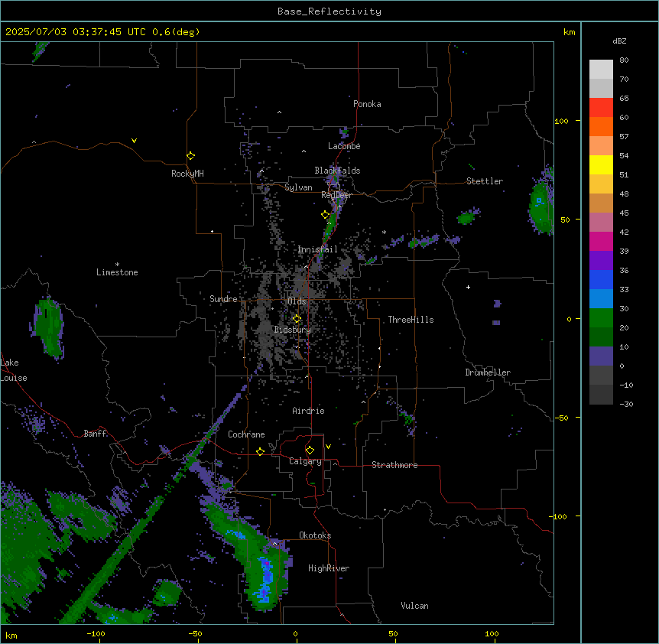The height and width of the screenshot is (644, 659).
Task: Click the yellow diamond marker above RockyMH
Action: (x=190, y=156)
